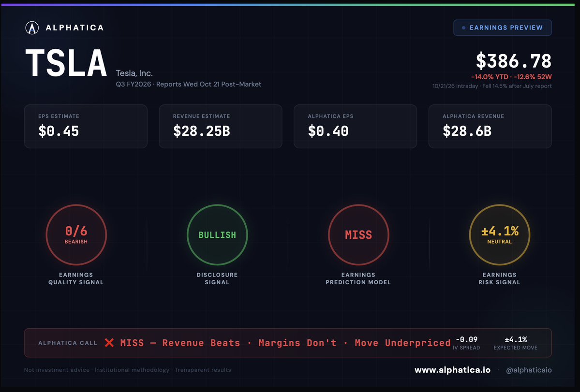Viewport: 580px width, 392px height.
Task: Click the Q3 FY2026 report date line
Action: tap(188, 84)
